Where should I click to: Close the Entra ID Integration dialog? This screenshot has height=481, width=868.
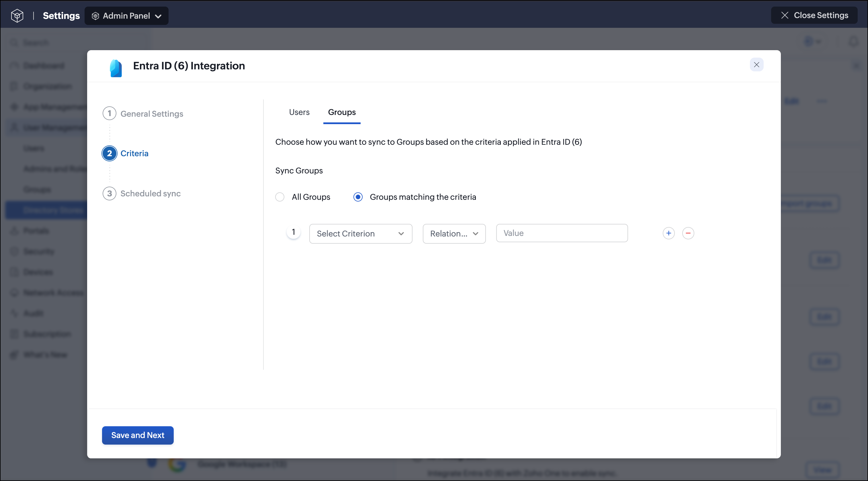(x=756, y=65)
